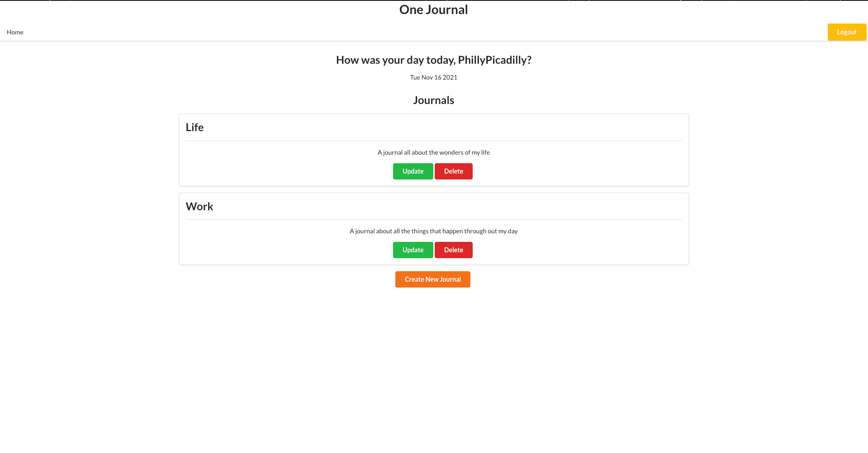Click the Journals section heading
This screenshot has width=868, height=453.
click(433, 100)
